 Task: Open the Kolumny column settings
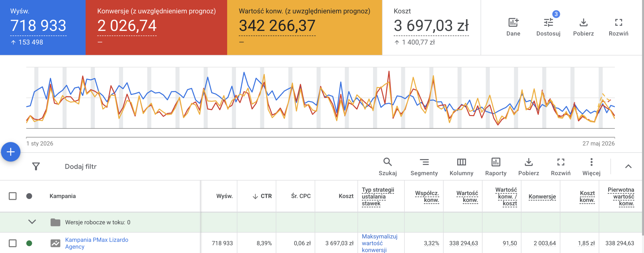pos(461,166)
